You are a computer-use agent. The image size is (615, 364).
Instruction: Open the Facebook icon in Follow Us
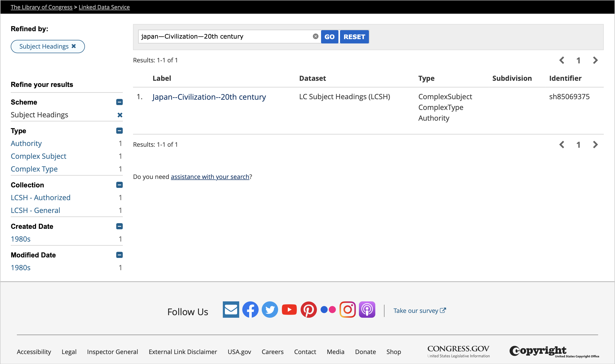pos(250,310)
